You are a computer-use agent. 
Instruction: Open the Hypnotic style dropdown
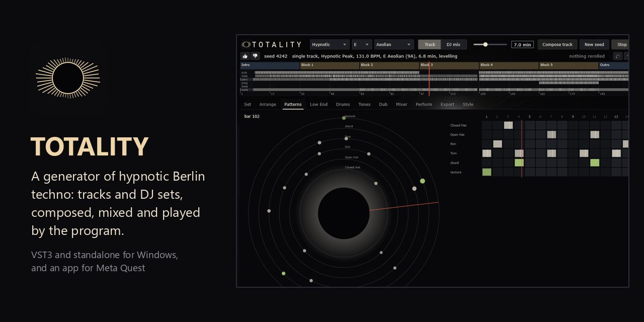[330, 44]
